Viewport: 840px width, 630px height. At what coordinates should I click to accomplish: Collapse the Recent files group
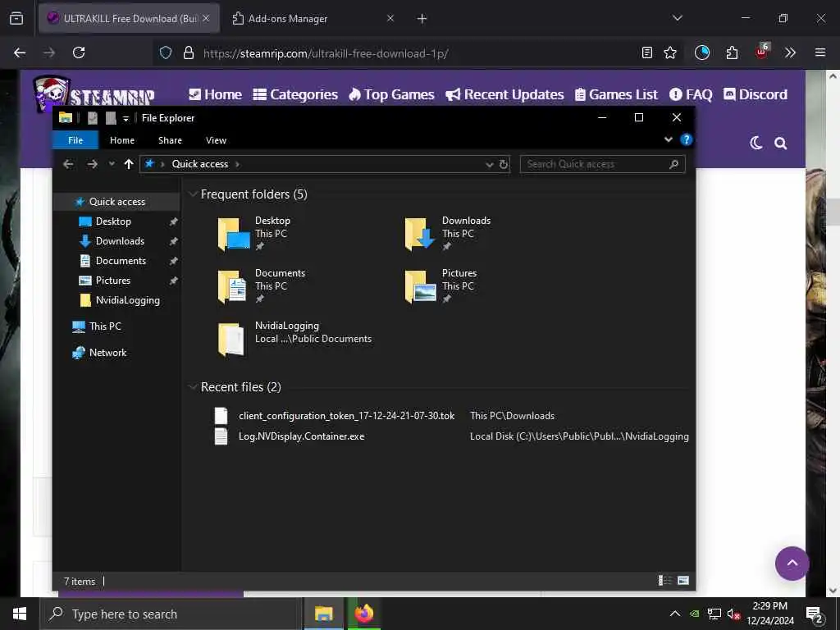click(x=193, y=387)
